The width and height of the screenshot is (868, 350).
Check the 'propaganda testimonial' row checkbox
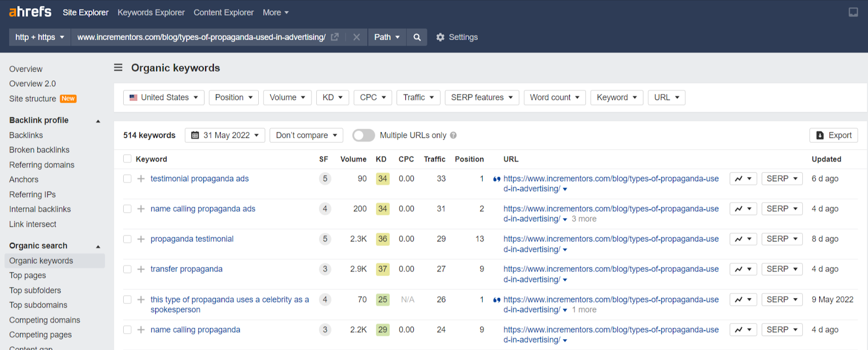coord(127,239)
